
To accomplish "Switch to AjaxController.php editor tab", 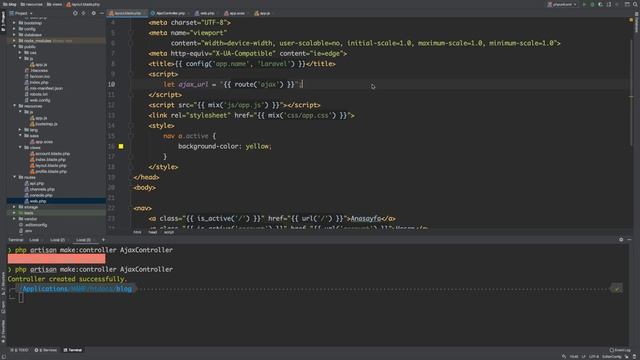I will (x=170, y=13).
